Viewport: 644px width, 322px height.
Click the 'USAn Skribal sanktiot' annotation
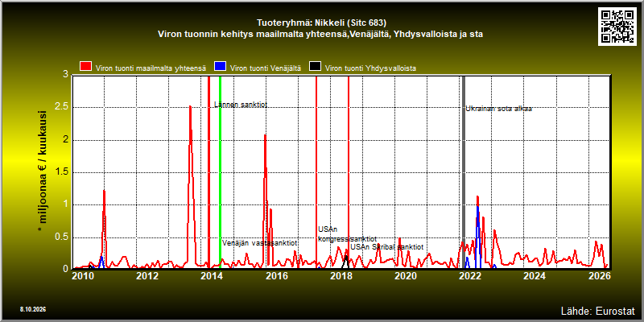pyautogui.click(x=387, y=247)
